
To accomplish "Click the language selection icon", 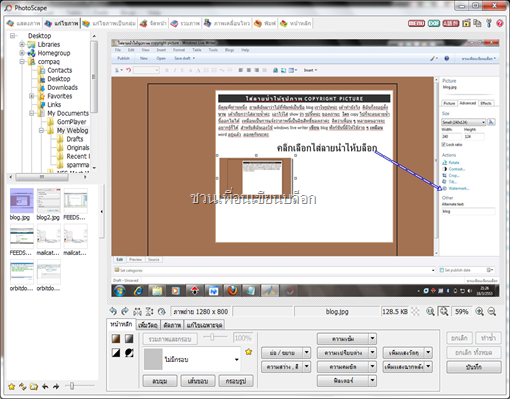I will (x=451, y=23).
